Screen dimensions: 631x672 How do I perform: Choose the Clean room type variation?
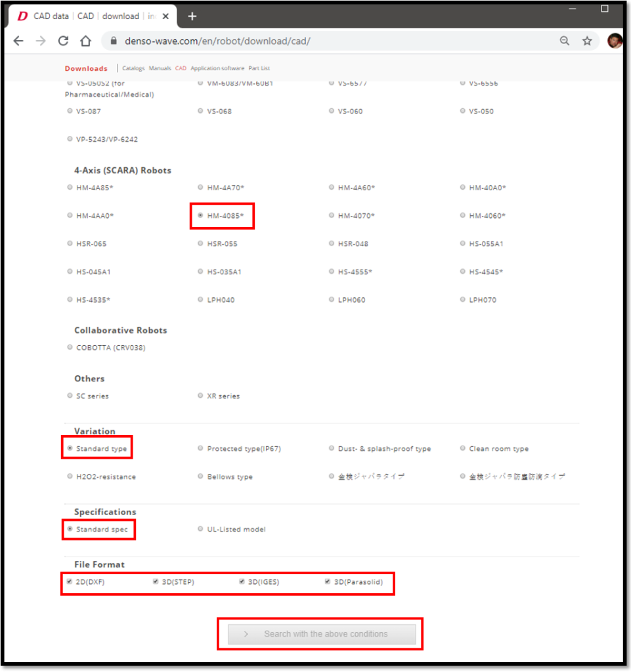pos(462,448)
